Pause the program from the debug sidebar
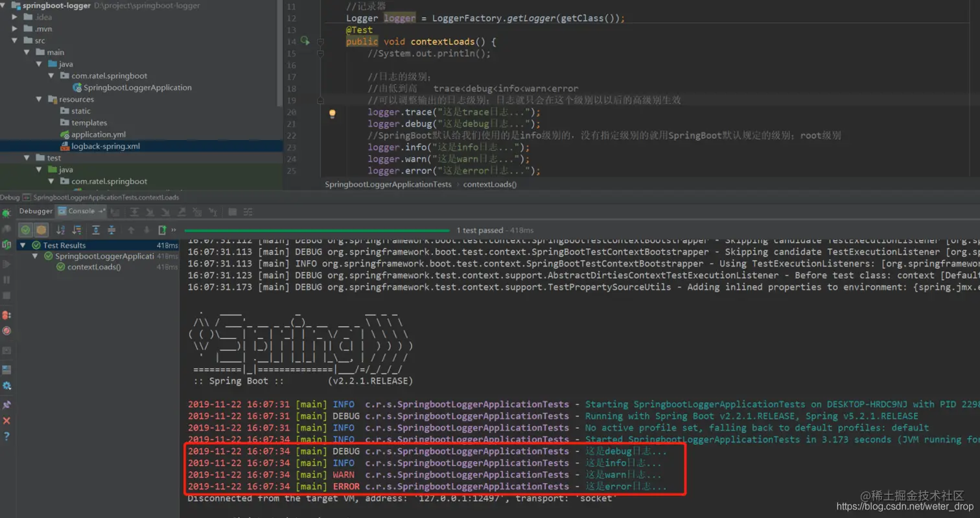 [6, 279]
